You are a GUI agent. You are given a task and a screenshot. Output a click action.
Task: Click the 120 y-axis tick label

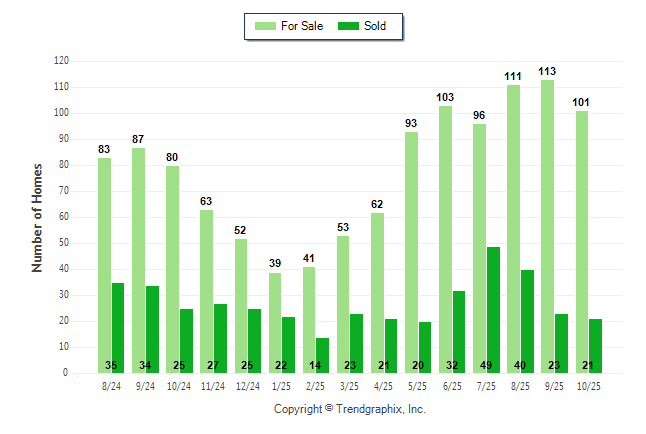pyautogui.click(x=61, y=61)
